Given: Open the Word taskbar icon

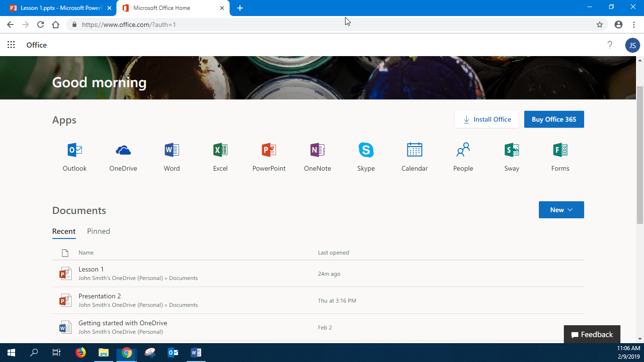Looking at the screenshot, I should 196,352.
